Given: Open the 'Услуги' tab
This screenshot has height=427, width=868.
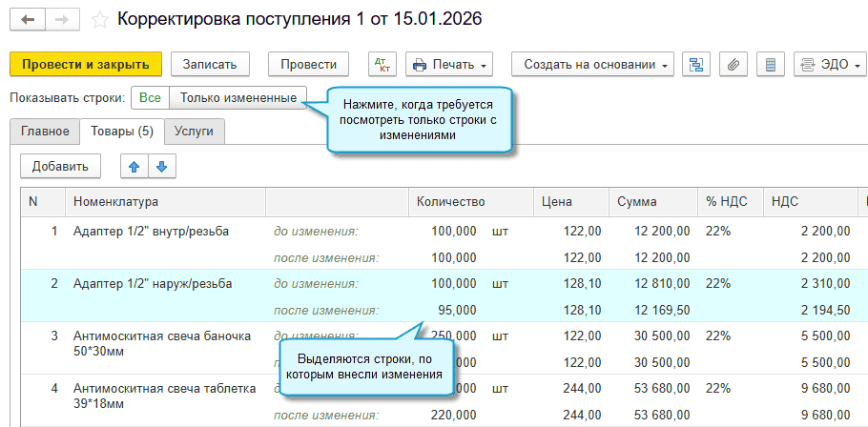Looking at the screenshot, I should click(x=194, y=132).
